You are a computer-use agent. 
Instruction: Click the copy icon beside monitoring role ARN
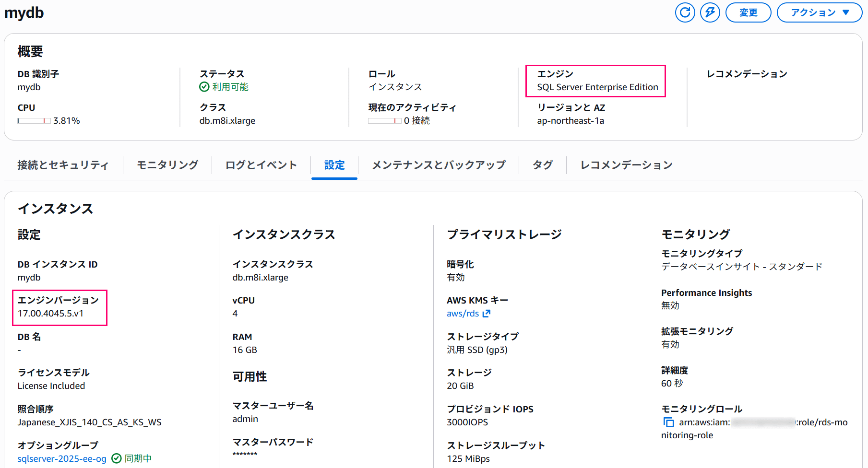point(668,422)
